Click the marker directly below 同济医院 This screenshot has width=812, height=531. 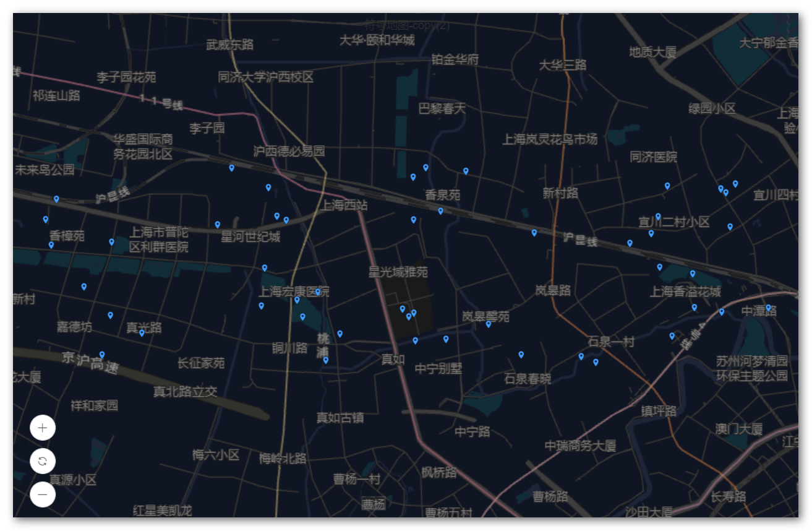point(667,186)
